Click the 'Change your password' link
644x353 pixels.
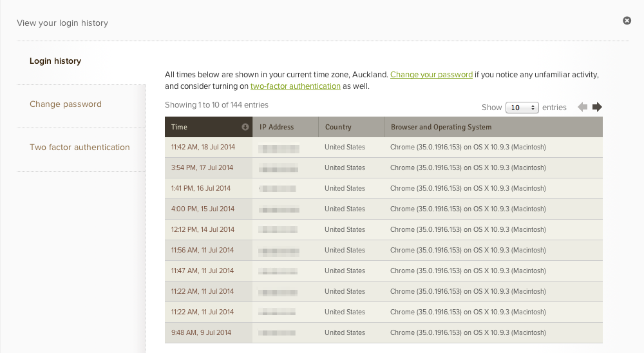coord(431,75)
